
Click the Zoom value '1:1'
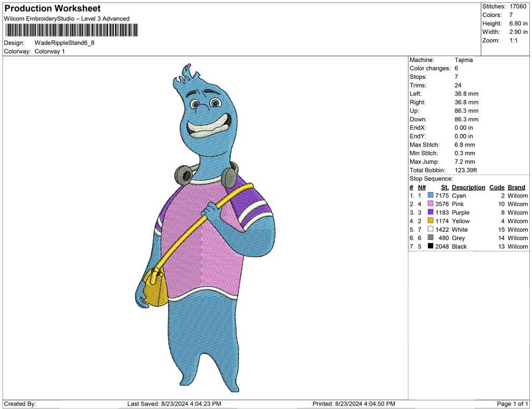513,40
